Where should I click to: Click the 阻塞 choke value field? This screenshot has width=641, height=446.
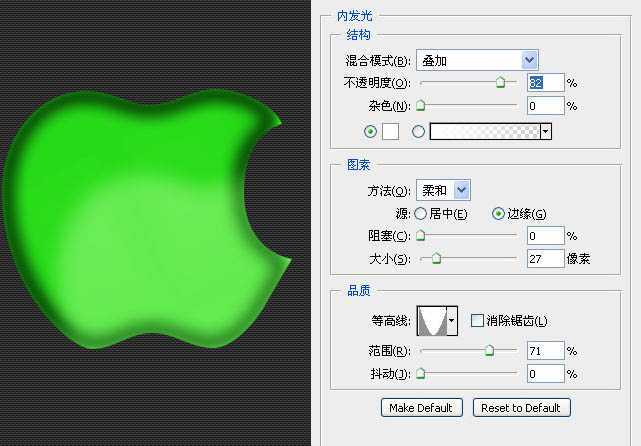point(546,236)
